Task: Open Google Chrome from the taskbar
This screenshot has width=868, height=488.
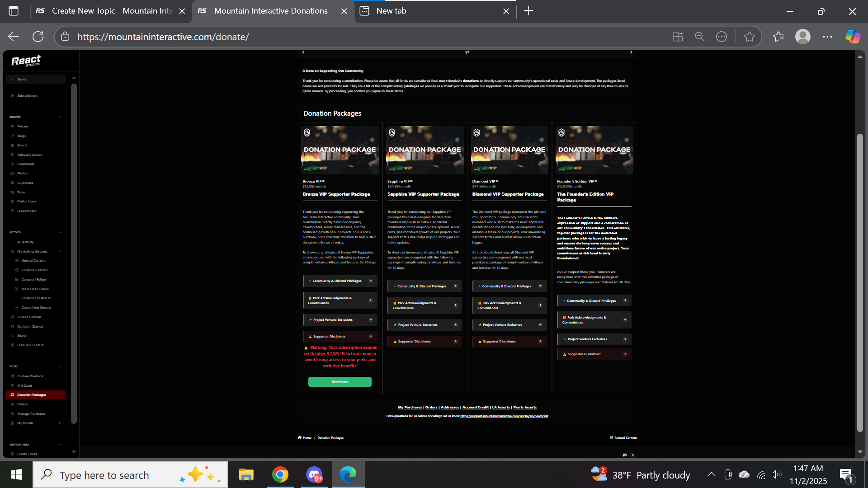Action: 280,474
